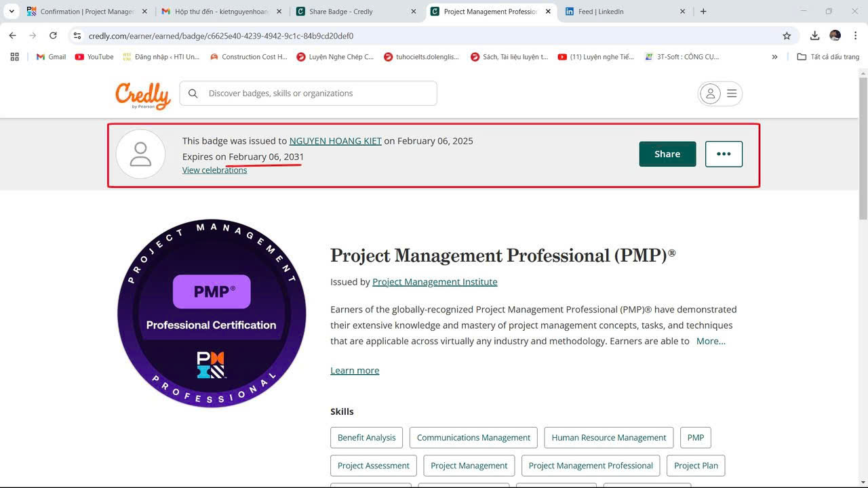Open the browser downloads icon
The image size is (868, 488).
[814, 36]
